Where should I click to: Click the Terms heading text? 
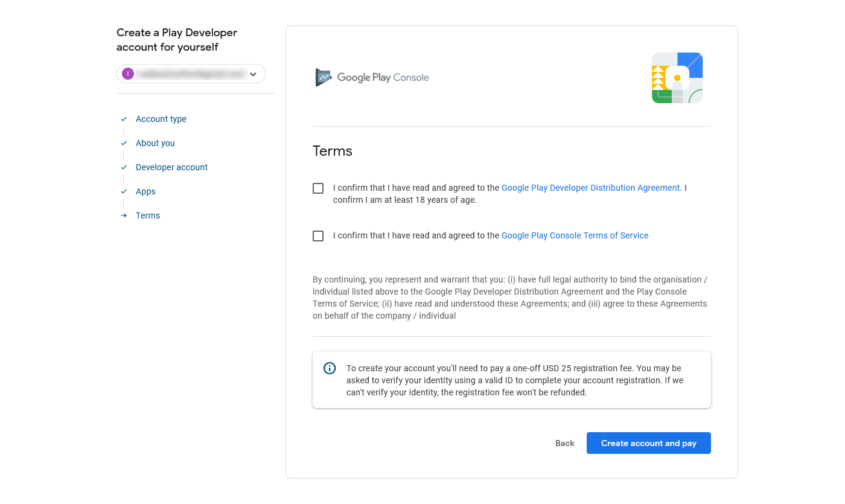(333, 151)
